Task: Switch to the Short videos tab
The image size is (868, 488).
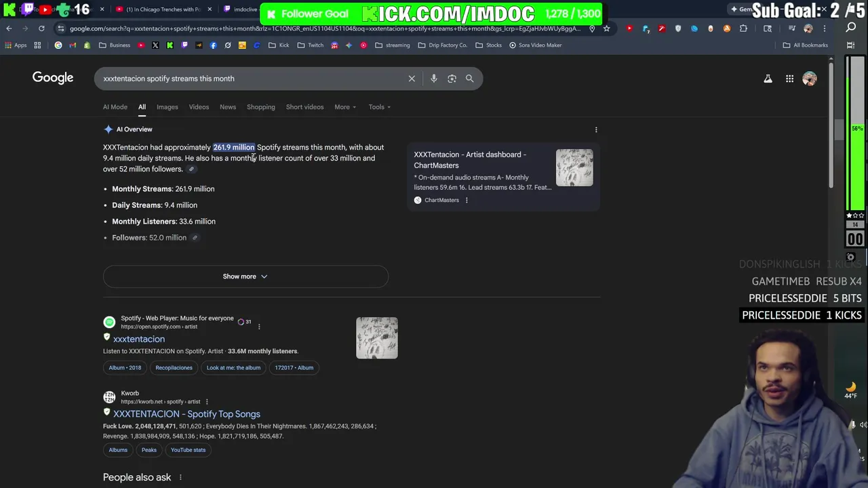Action: tap(304, 107)
